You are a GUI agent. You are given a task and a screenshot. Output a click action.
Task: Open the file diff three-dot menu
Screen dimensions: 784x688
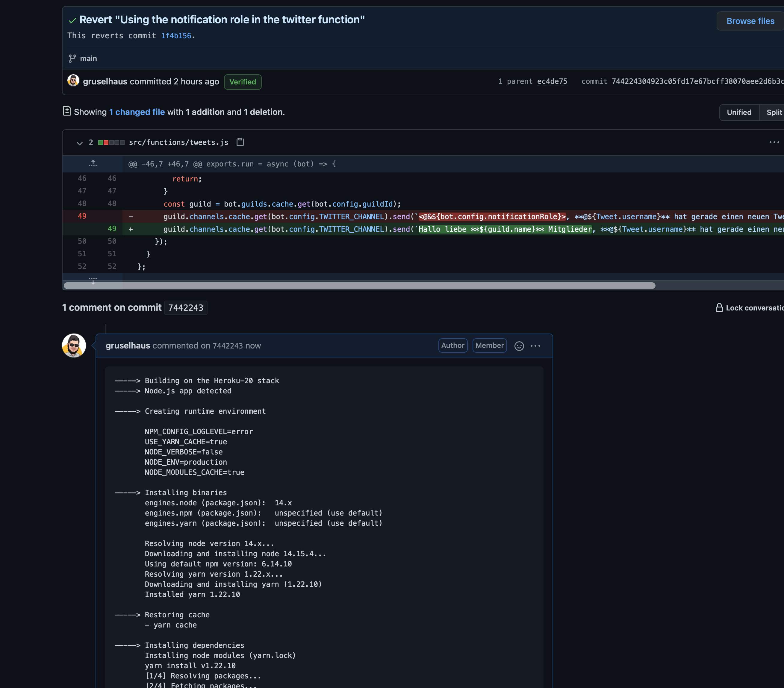point(774,142)
